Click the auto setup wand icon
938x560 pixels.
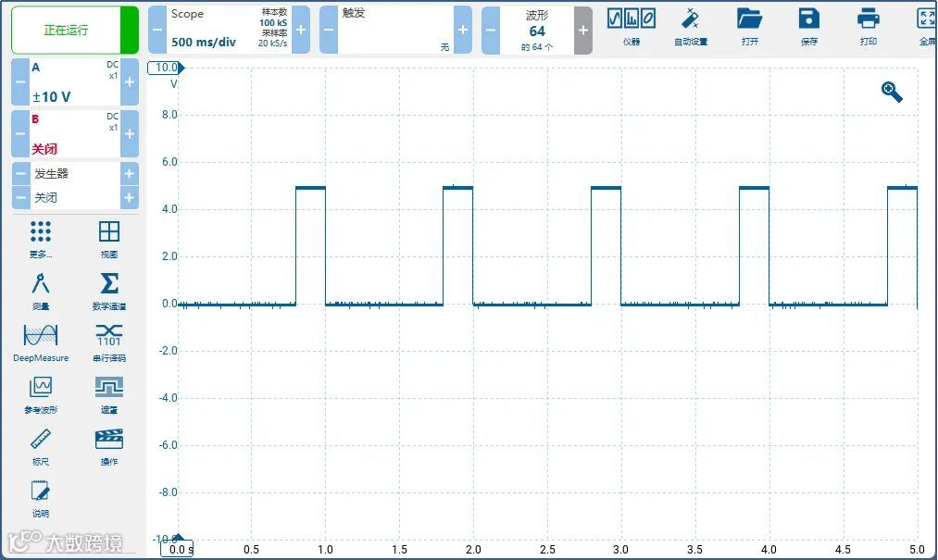[691, 27]
